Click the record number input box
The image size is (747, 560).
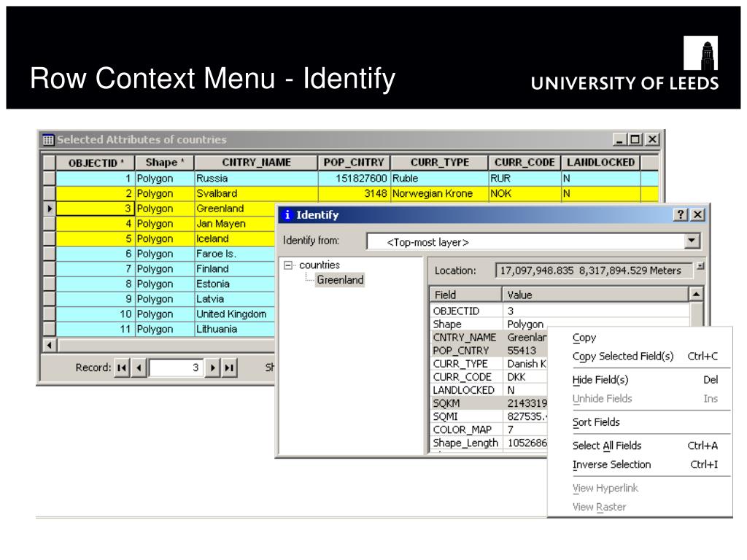tap(175, 367)
